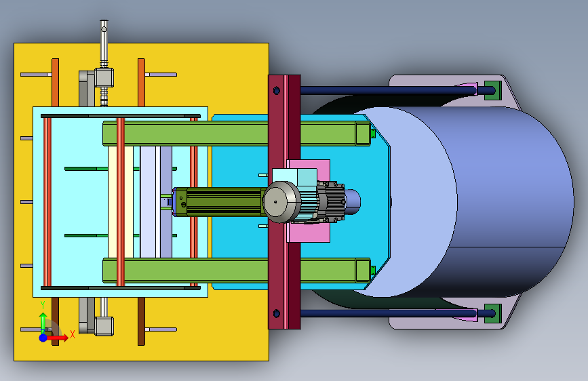
Task: Pick the upper green rod-end bracket
Action: point(493,90)
